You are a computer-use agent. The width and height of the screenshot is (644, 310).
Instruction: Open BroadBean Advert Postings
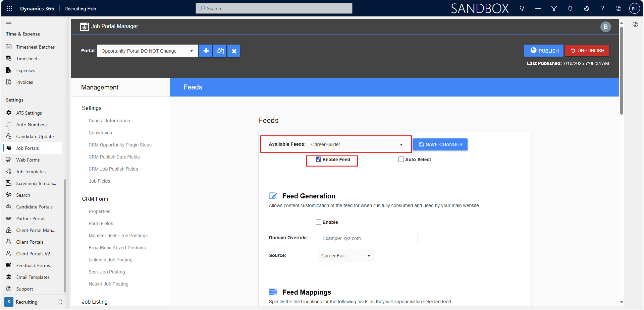click(x=117, y=248)
